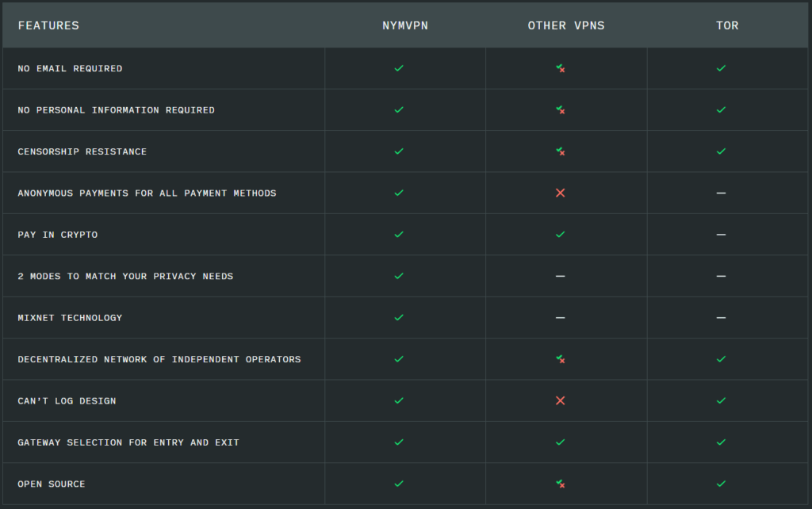
Task: Click NymVPN checkmark for 2 Modes row
Action: pyautogui.click(x=399, y=276)
